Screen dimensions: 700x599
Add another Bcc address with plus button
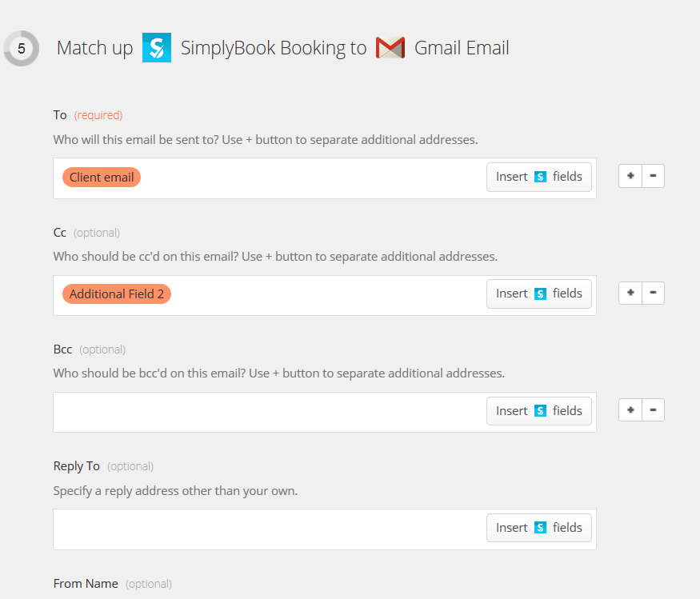[x=630, y=410]
